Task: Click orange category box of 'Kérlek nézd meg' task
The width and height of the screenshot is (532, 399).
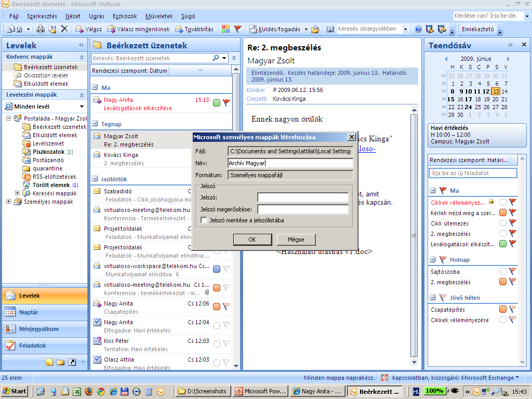Action: coord(503,212)
